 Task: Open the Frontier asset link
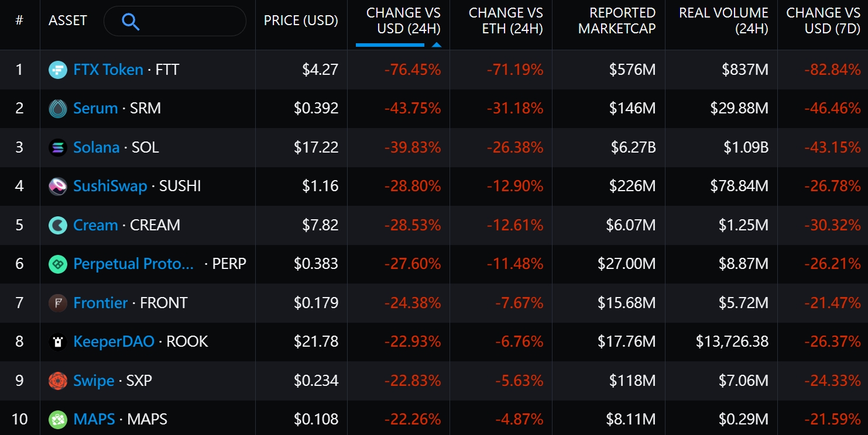tap(100, 303)
